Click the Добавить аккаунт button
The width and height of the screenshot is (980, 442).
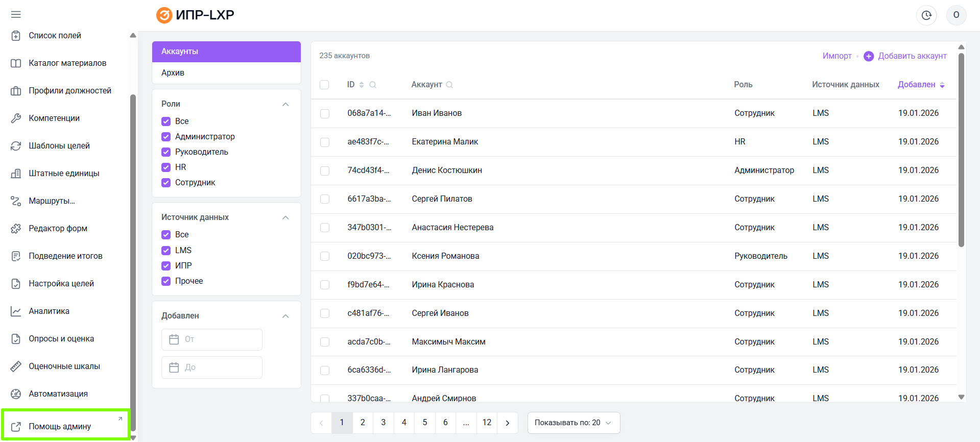[905, 56]
